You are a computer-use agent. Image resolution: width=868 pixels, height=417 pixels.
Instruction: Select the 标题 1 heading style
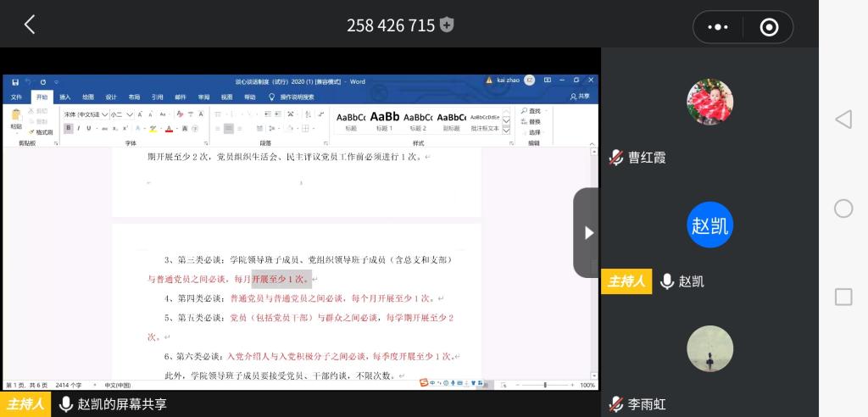pyautogui.click(x=384, y=120)
